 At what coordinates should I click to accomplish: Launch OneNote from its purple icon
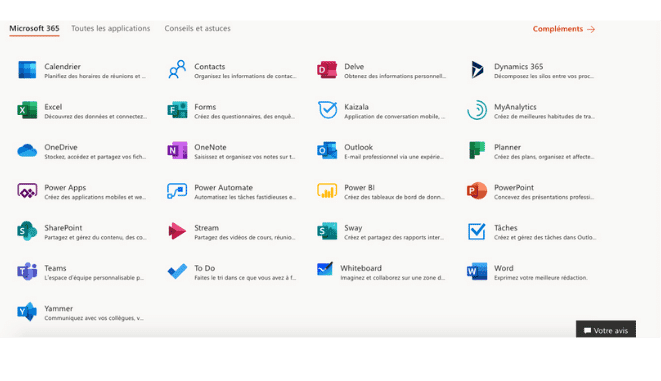tap(177, 150)
